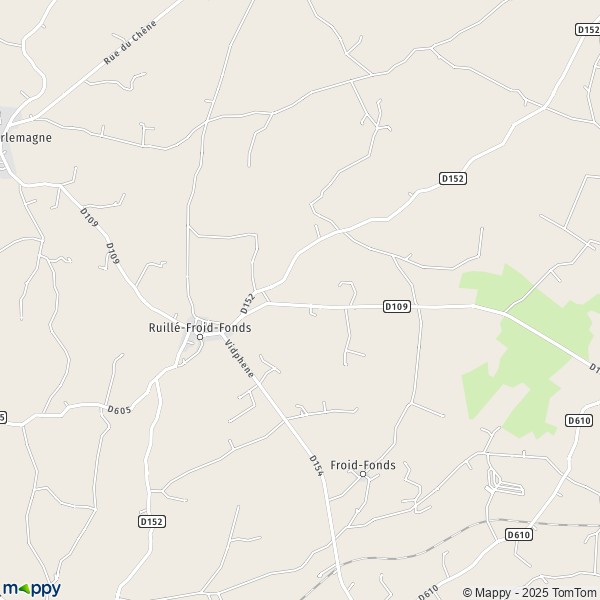Open the Mappy TomTom copyright notice
Screen dimensions: 600x600
[x=531, y=592]
